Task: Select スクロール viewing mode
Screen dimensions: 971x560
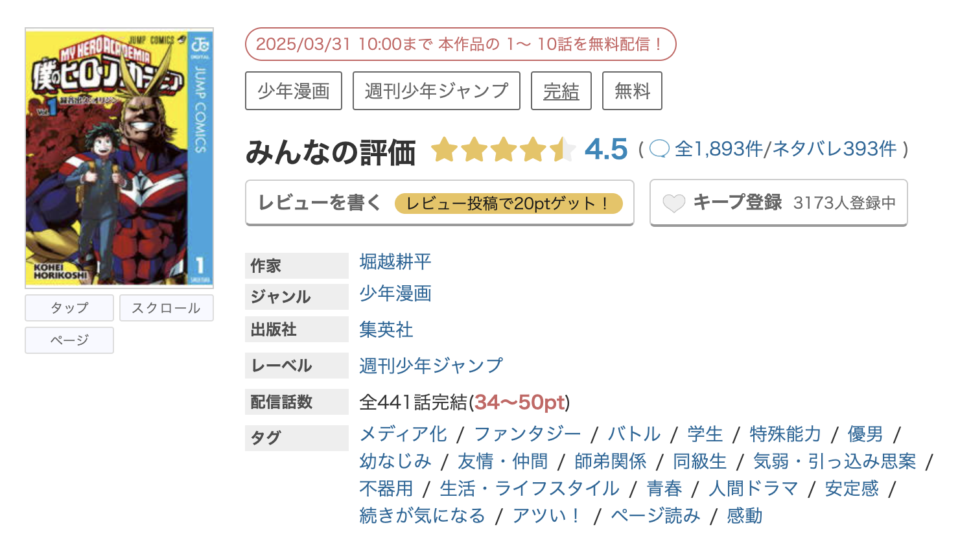Action: [166, 307]
